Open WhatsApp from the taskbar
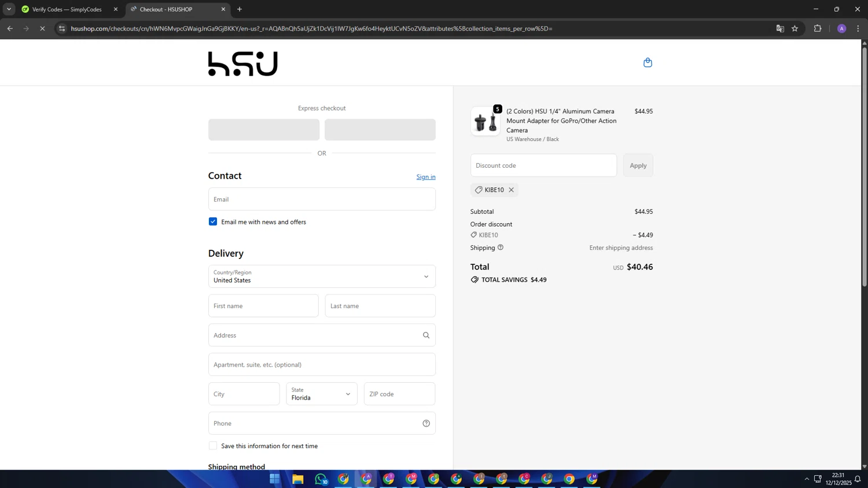 (321, 479)
